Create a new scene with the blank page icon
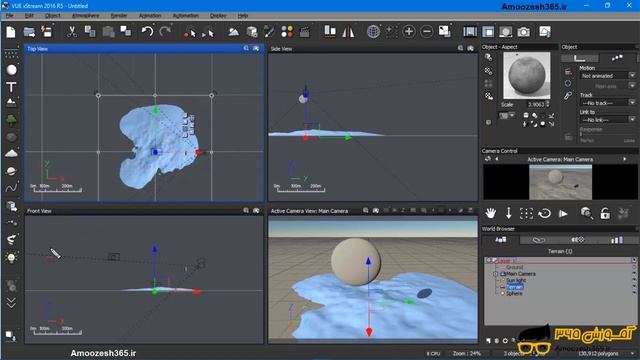 tap(11, 32)
